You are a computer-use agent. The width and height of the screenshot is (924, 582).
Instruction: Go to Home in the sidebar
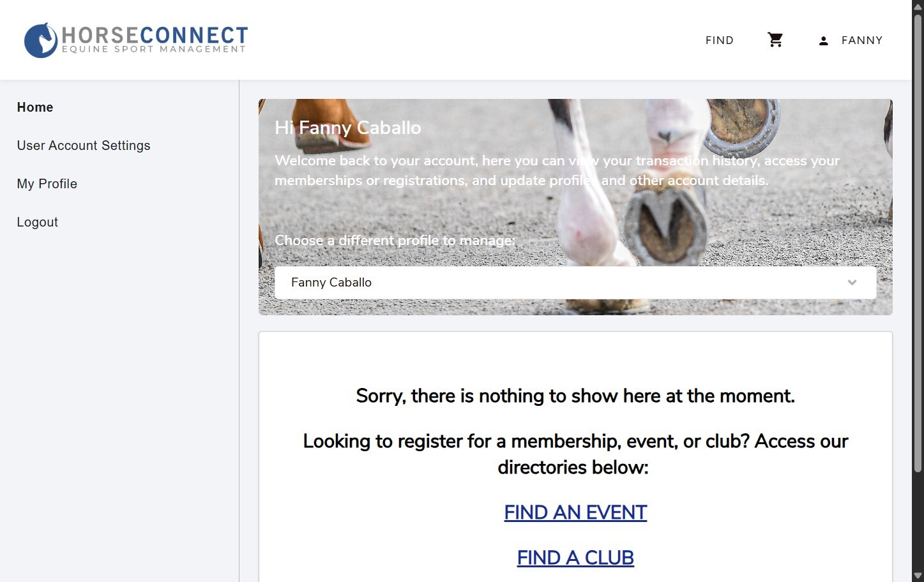[35, 107]
